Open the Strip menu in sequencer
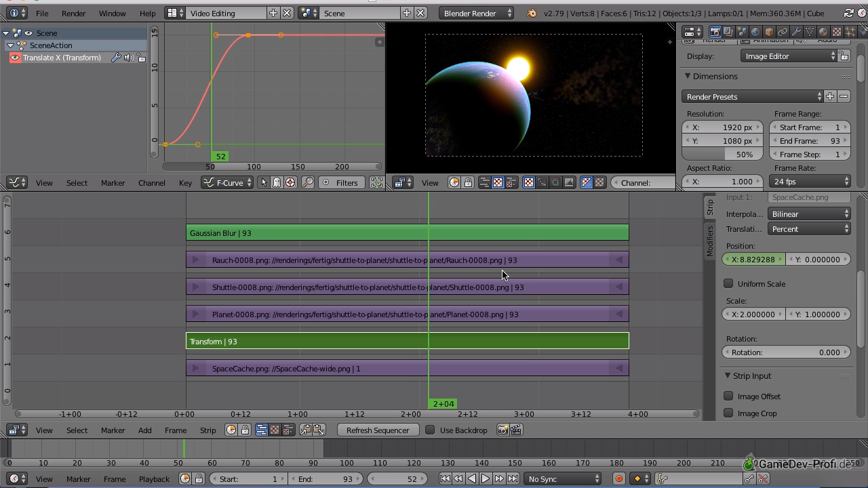This screenshot has height=488, width=868. tap(208, 430)
